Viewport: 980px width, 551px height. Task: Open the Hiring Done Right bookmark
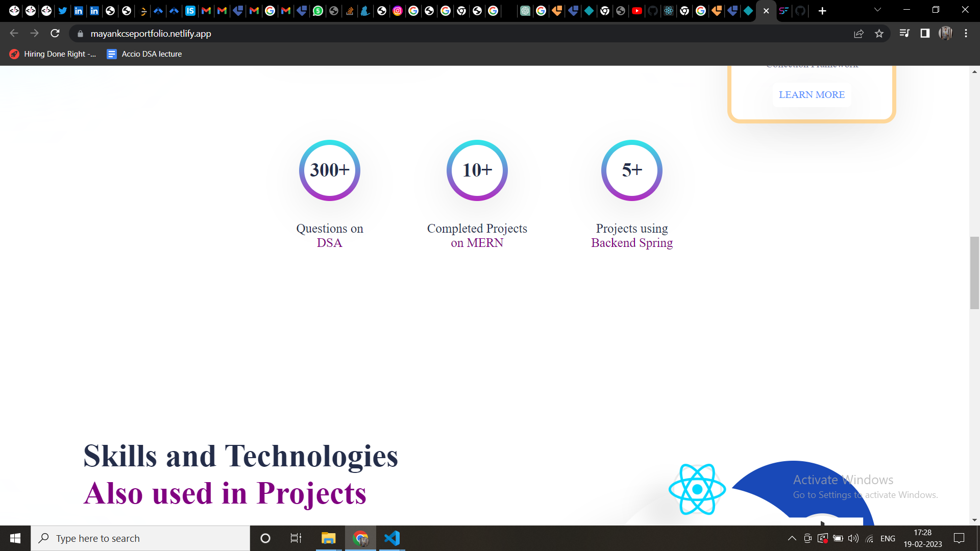[x=53, y=54]
